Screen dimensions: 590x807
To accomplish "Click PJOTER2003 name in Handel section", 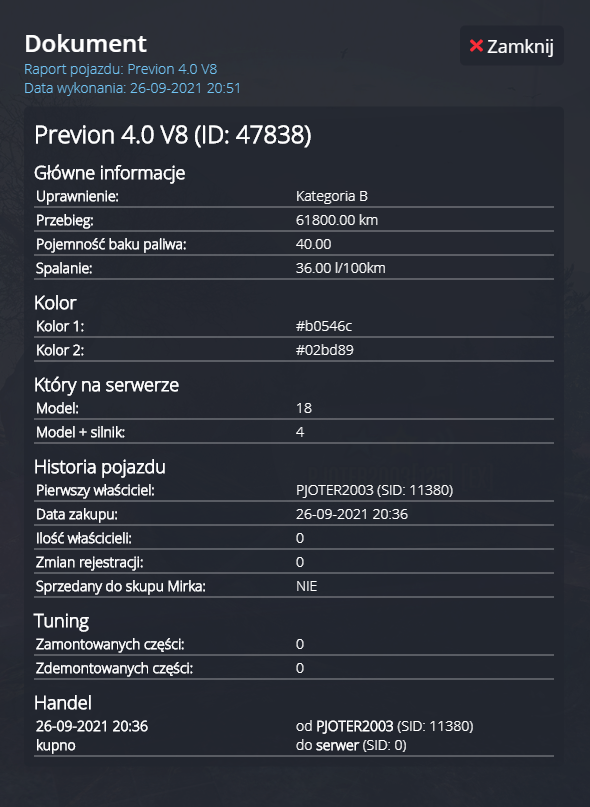I will [x=354, y=726].
